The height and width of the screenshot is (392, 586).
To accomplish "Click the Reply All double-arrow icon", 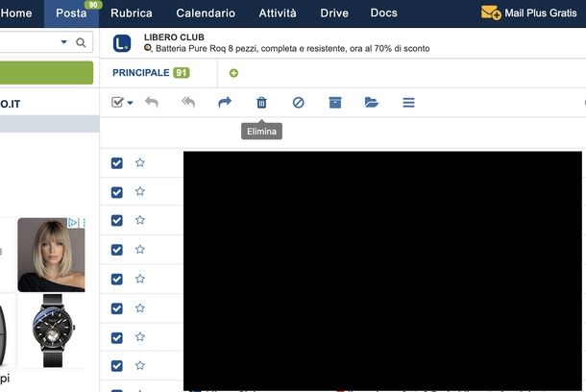I will (x=188, y=102).
